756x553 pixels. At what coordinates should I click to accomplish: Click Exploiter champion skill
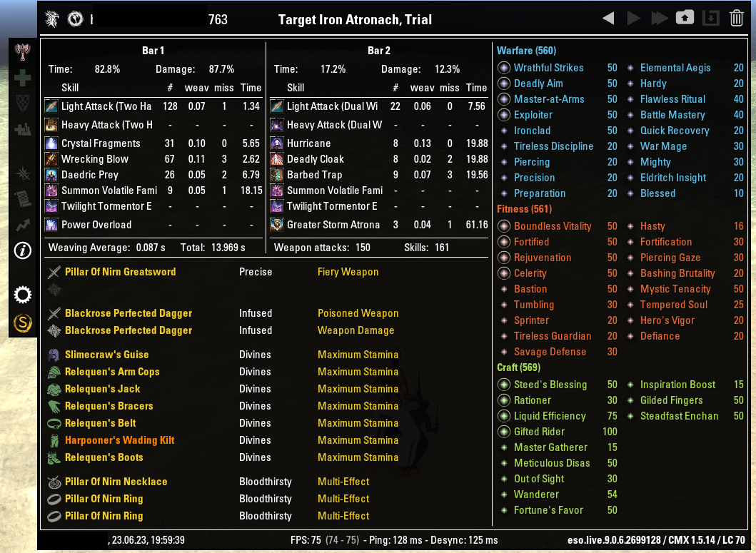pos(533,115)
